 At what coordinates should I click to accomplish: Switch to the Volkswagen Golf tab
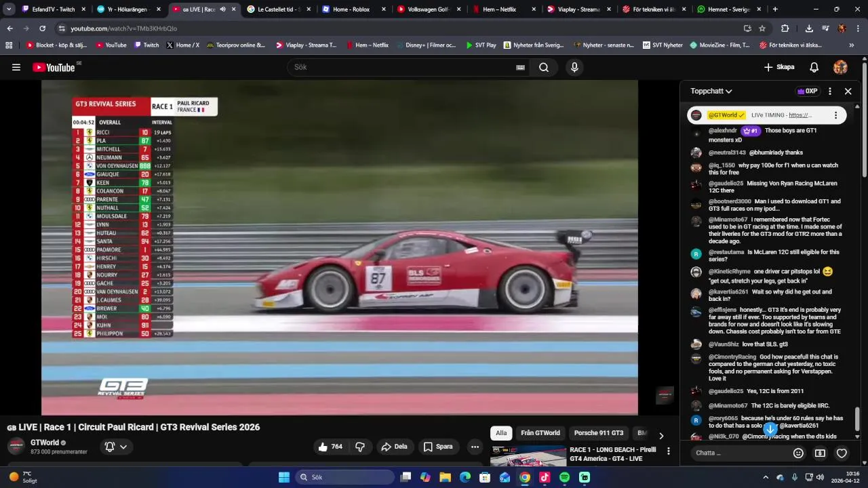click(427, 9)
